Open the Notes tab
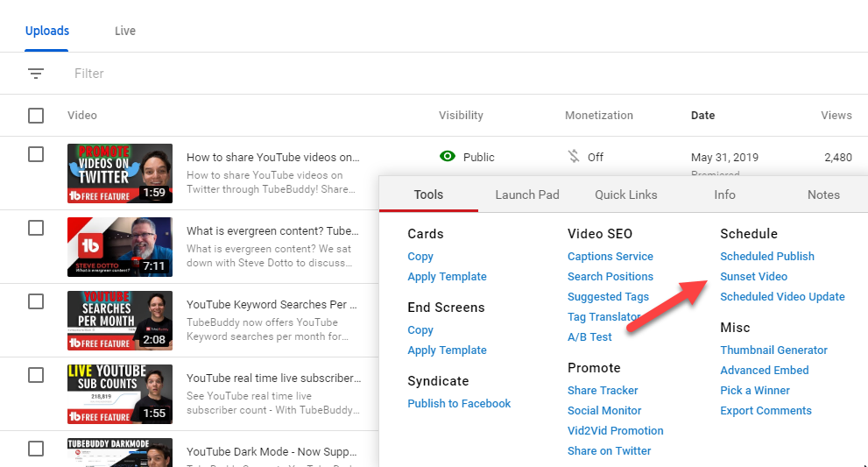Viewport: 868px width, 467px height. (823, 195)
